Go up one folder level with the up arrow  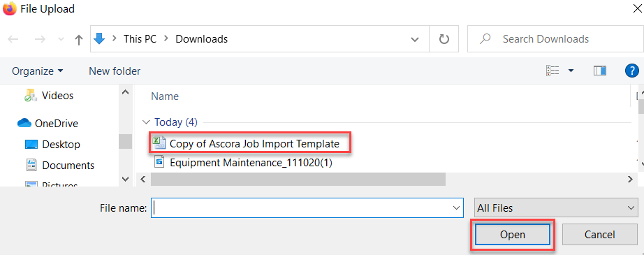point(79,39)
